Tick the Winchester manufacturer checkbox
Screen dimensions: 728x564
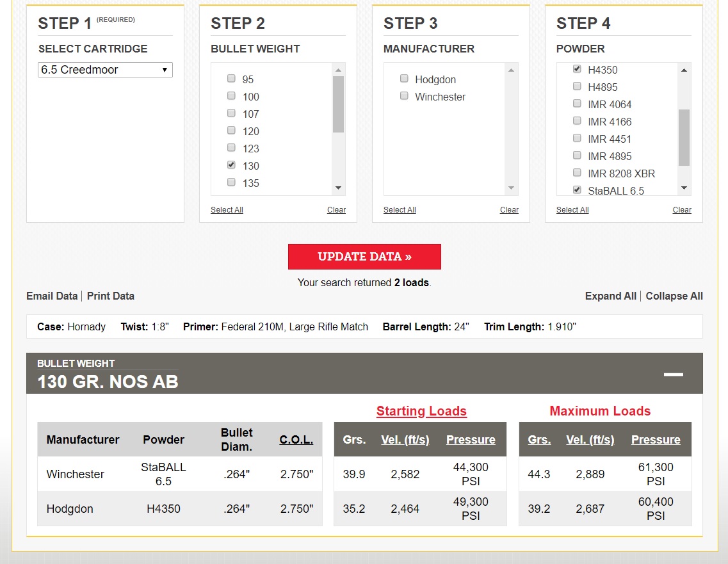(404, 96)
